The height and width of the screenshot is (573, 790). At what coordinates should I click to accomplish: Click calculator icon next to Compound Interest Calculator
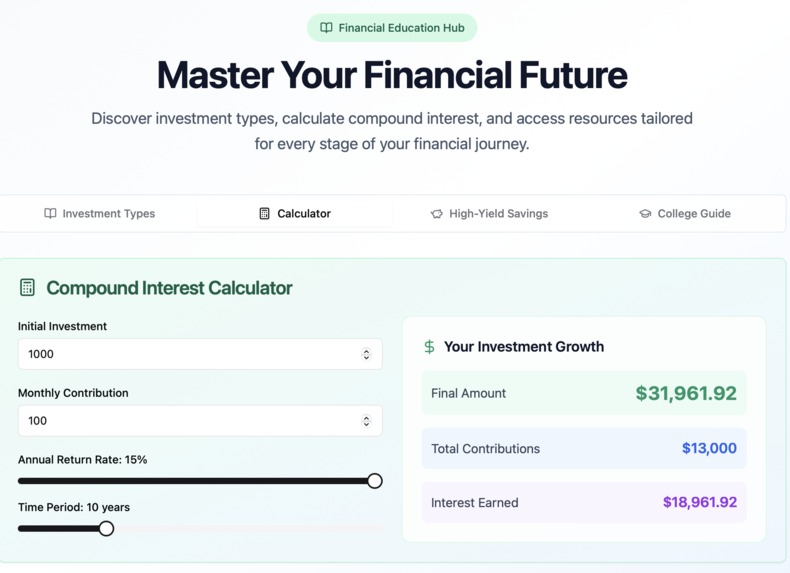[27, 288]
